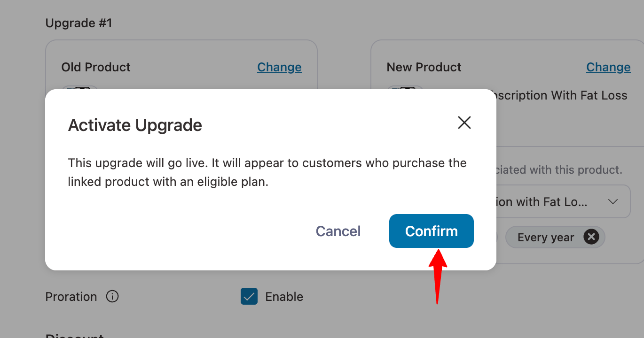Click the X inside the Every year pill
644x338 pixels.
point(591,237)
